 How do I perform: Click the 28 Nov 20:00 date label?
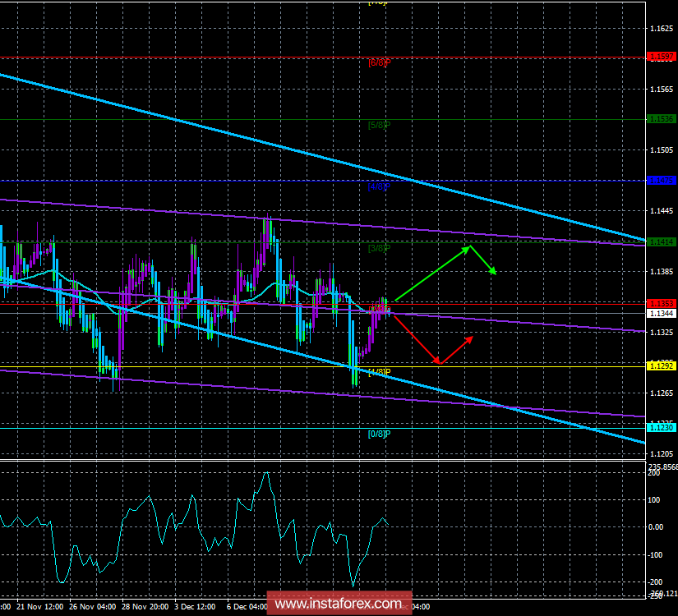145,606
